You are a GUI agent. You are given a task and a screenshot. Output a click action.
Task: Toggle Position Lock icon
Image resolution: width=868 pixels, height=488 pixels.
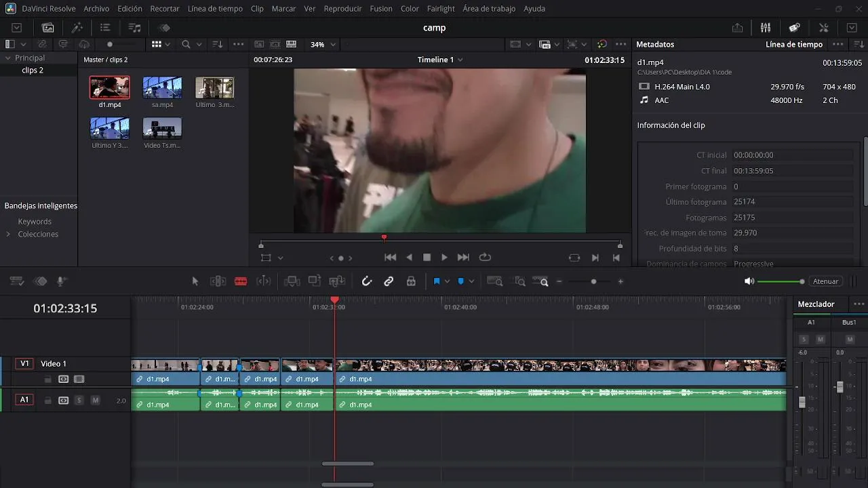pyautogui.click(x=411, y=281)
